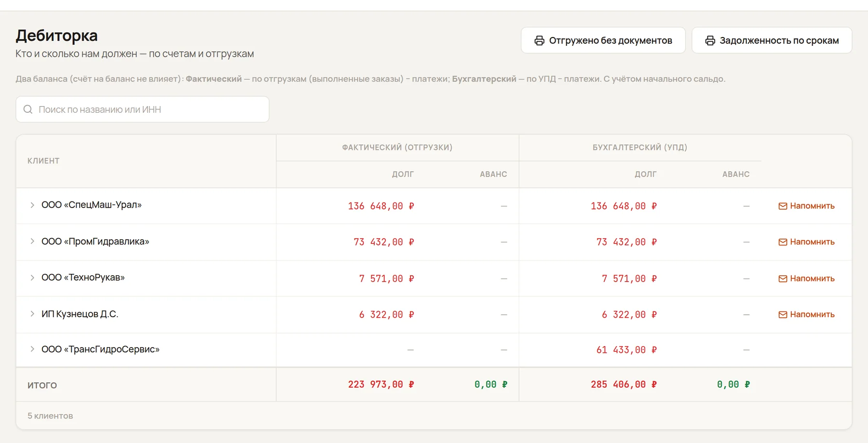Click the ИТОГО row label
Image resolution: width=868 pixels, height=443 pixels.
tap(42, 385)
